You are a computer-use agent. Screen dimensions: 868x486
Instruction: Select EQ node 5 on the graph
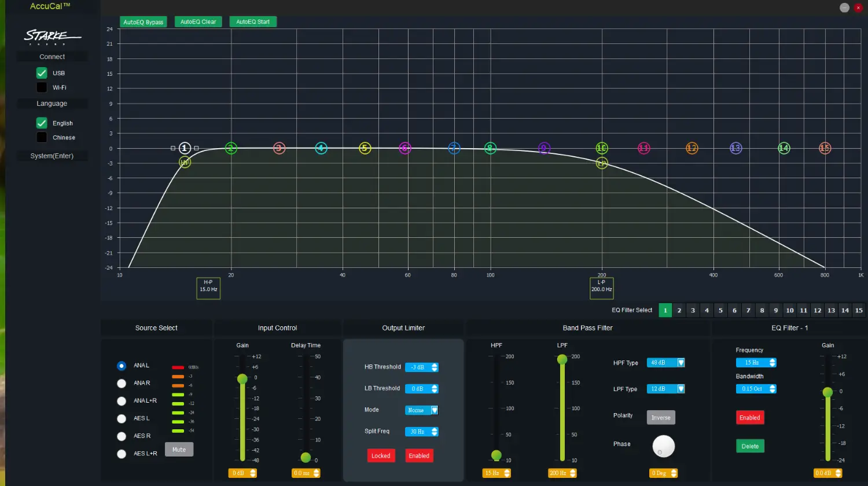365,149
